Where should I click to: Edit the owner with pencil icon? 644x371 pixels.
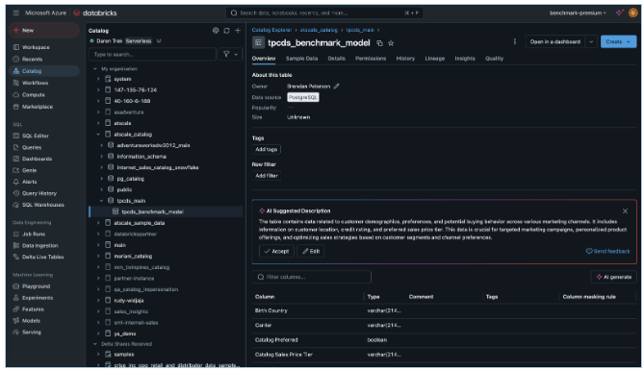[x=336, y=86]
